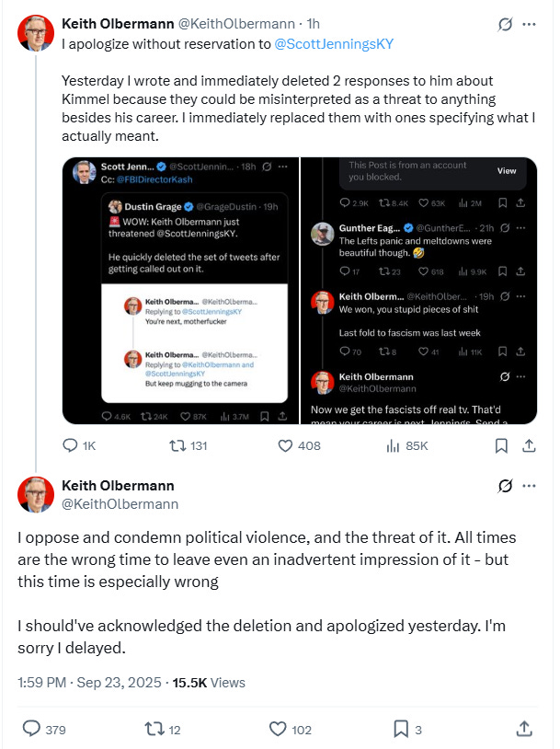The height and width of the screenshot is (749, 560).
Task: Open more options menu on top post
Action: tap(529, 24)
